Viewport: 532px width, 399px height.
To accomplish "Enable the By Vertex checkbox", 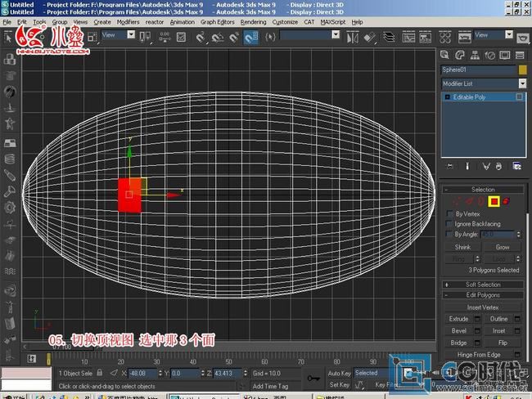I will (449, 213).
